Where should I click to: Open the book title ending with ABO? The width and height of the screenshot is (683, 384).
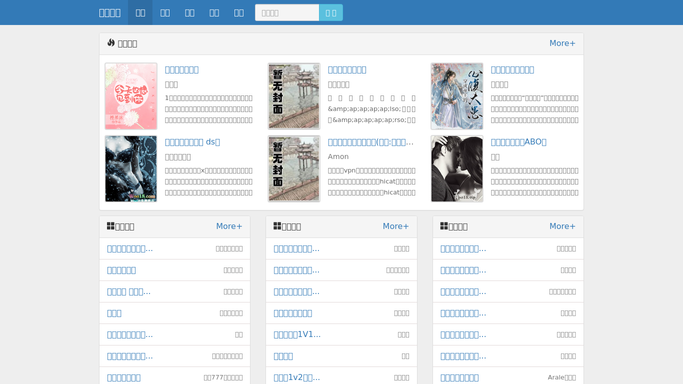click(x=518, y=142)
